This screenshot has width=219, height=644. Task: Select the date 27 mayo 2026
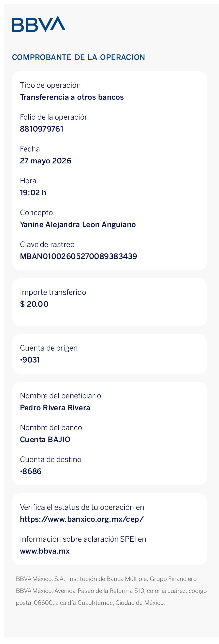click(x=45, y=161)
